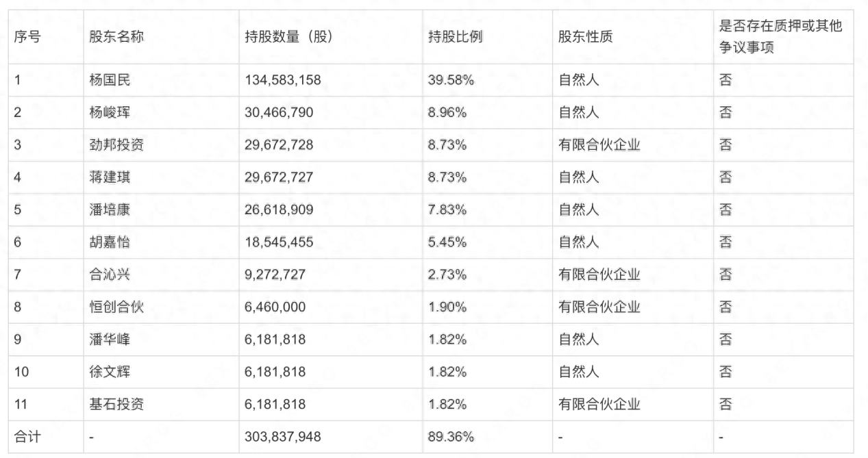The width and height of the screenshot is (868, 458).
Task: Click the 是否存在质押或其他争议事项 header
Action: (x=780, y=37)
